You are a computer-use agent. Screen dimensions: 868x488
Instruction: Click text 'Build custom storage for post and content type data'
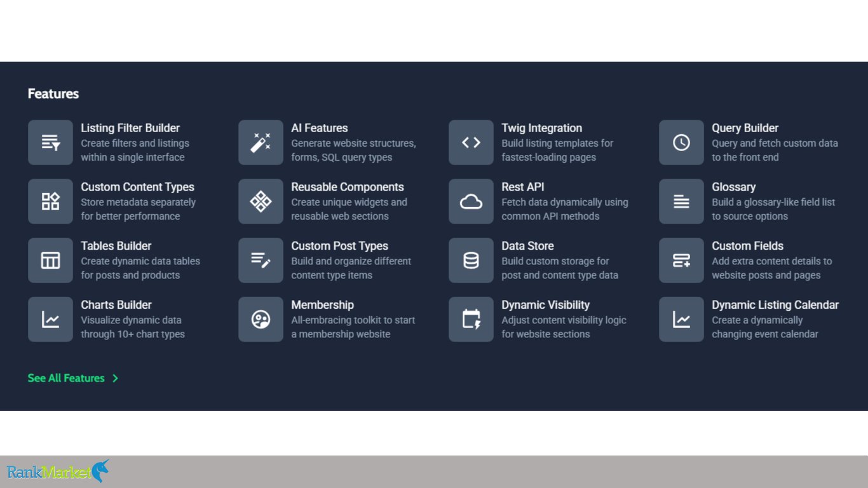click(x=560, y=269)
